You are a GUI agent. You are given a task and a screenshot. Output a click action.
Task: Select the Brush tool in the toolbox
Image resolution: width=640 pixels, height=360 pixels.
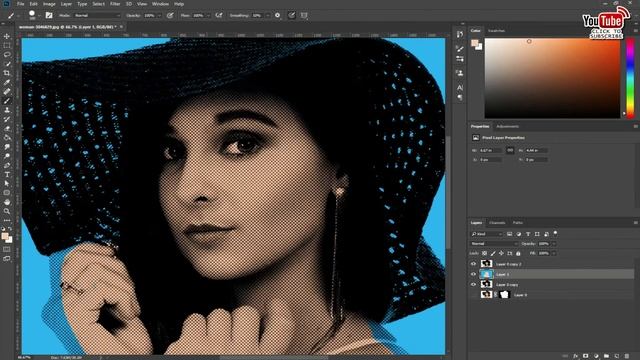[x=7, y=101]
